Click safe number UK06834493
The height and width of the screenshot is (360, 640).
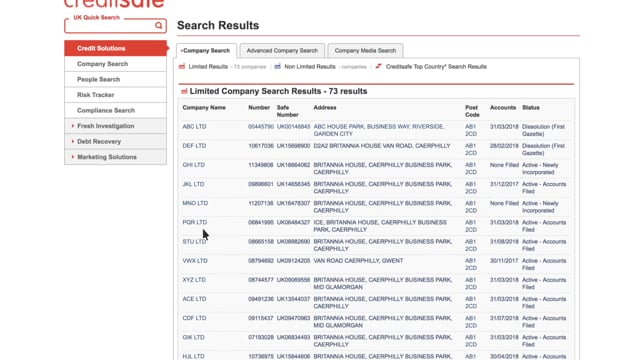click(293, 338)
